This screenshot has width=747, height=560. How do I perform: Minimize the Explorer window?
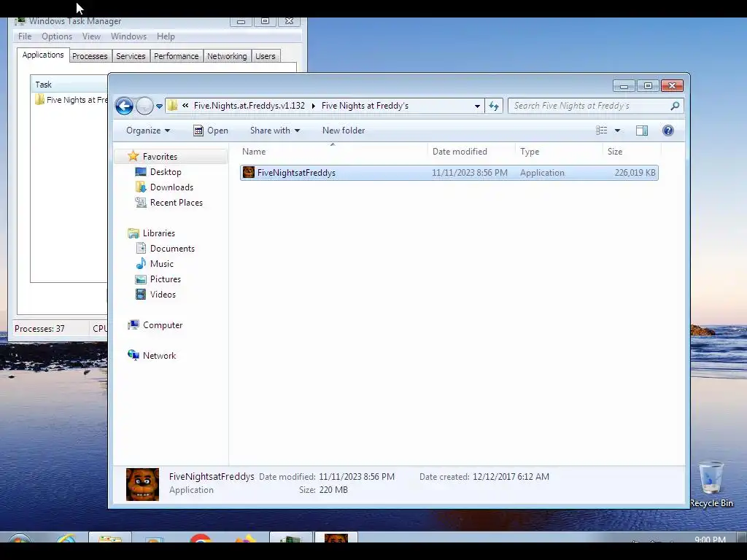(x=624, y=86)
